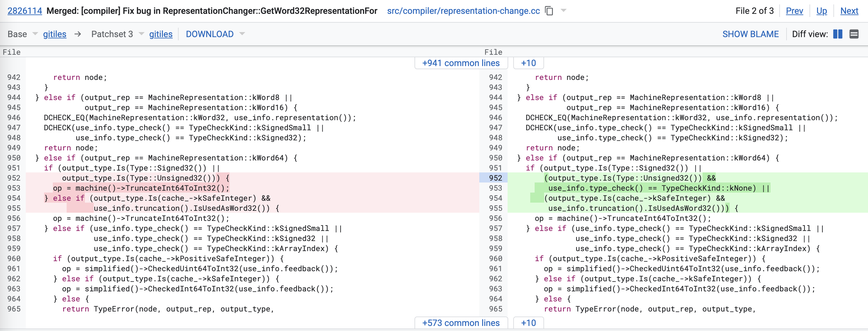Open the gitiles link for Patchset 3
Image resolution: width=868 pixels, height=331 pixels.
point(161,34)
